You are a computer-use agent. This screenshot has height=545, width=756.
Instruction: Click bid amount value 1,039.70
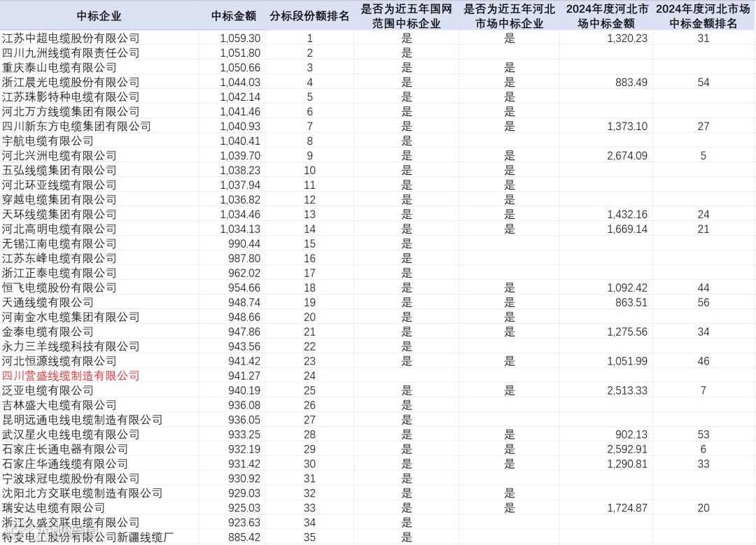tap(240, 155)
